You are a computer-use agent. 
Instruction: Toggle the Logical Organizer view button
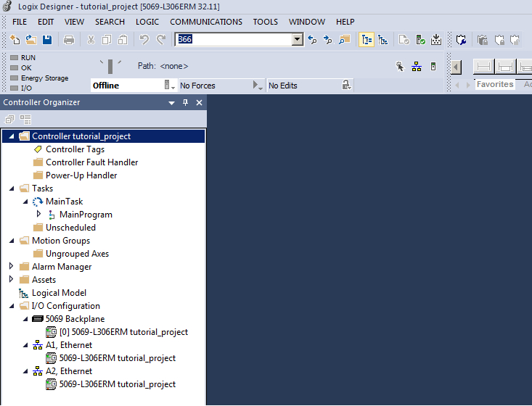pyautogui.click(x=382, y=39)
